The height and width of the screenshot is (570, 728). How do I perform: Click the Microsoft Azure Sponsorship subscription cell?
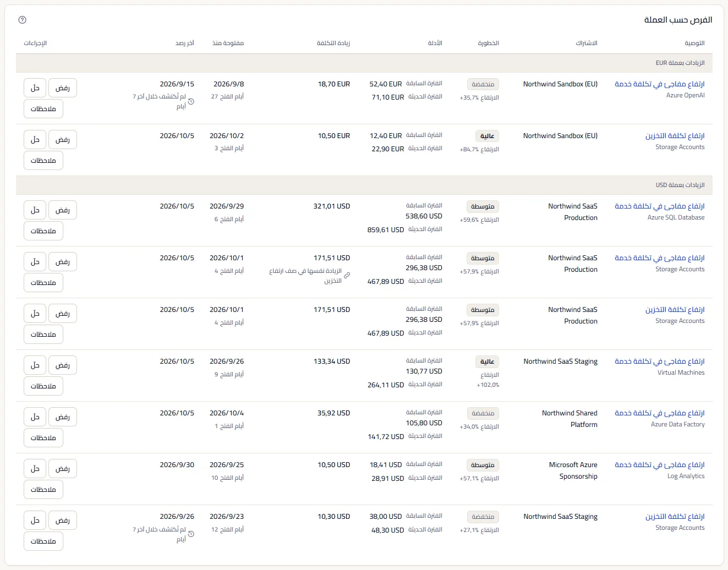(573, 470)
